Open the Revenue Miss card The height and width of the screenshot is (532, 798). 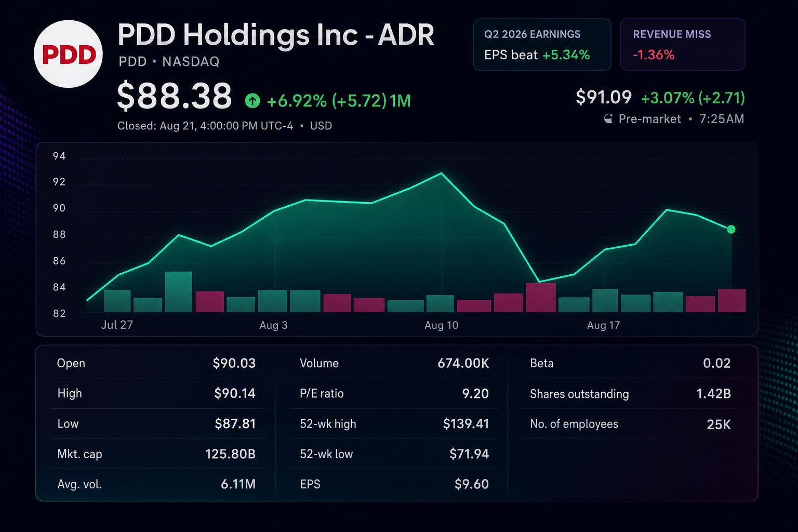point(683,45)
